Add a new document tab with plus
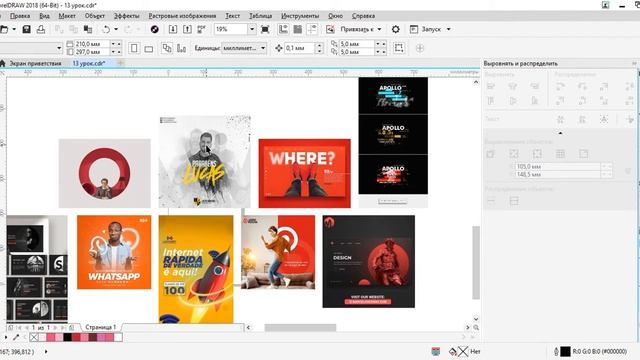 point(121,63)
